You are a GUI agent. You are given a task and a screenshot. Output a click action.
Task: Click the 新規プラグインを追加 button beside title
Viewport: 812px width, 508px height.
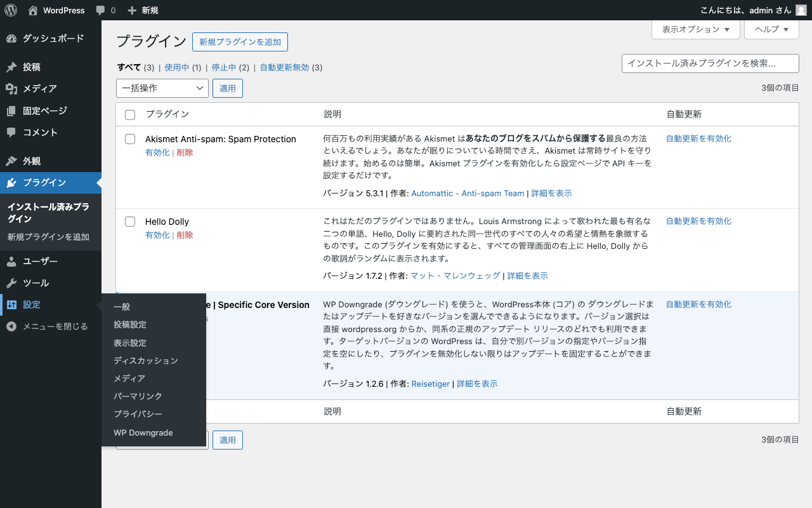click(240, 42)
